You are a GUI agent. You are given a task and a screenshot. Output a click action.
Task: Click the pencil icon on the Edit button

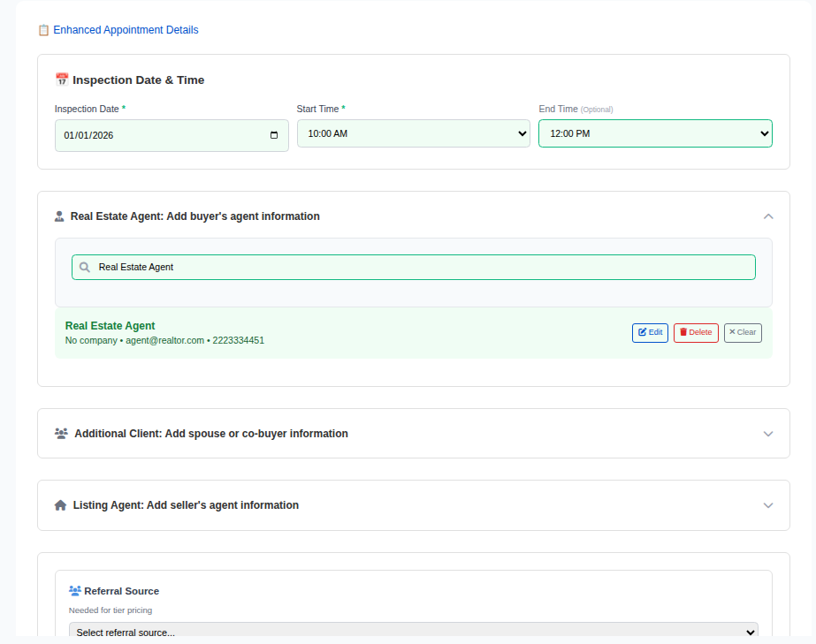642,332
